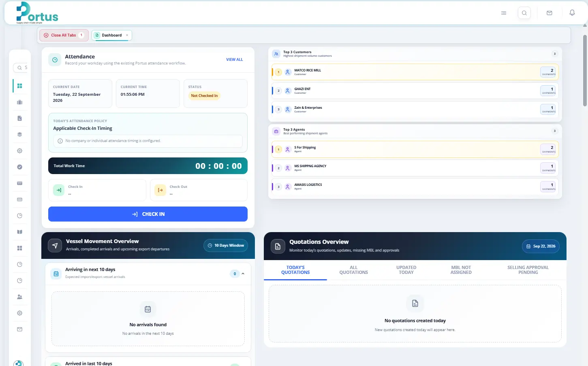This screenshot has width=588, height=366.
Task: Select the active dashboard grid sidebar icon
Action: (x=19, y=86)
